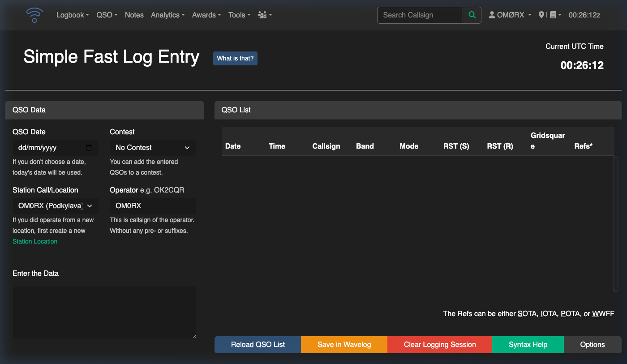Viewport: 627px width, 364px height.
Task: Click the Wavelog logo in the navbar
Action: 34,15
